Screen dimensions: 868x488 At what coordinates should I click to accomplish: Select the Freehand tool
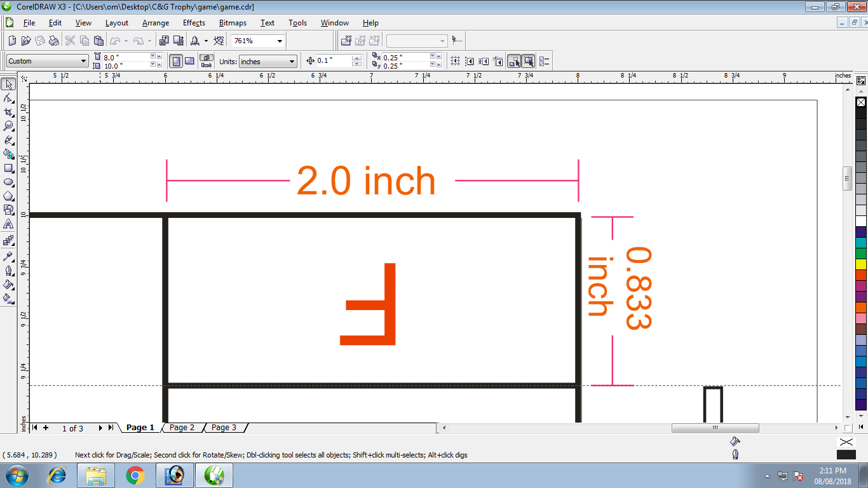tap(8, 140)
